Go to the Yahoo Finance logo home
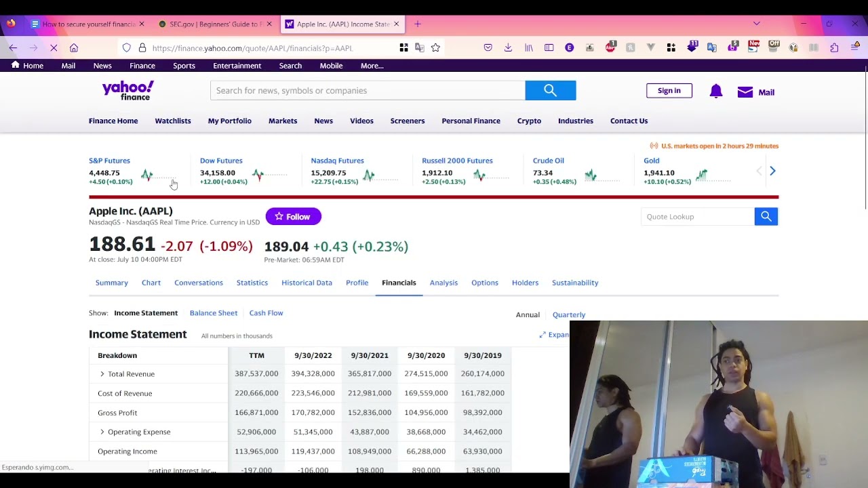868x488 pixels. (128, 90)
